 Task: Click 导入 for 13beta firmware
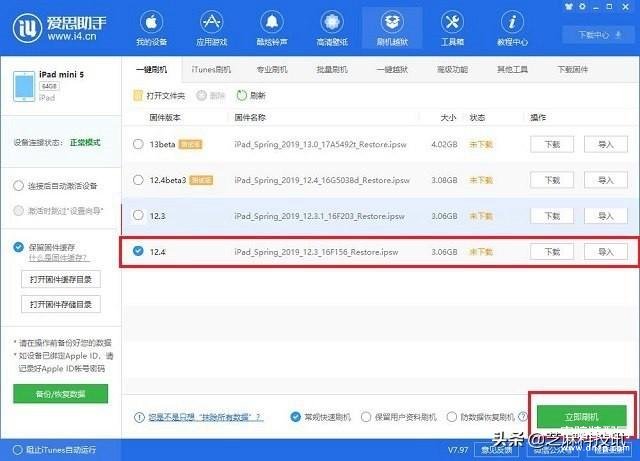pos(606,144)
